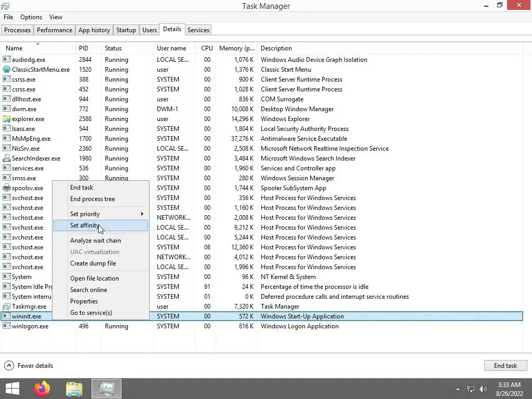Choose Create dump file

pos(101,263)
